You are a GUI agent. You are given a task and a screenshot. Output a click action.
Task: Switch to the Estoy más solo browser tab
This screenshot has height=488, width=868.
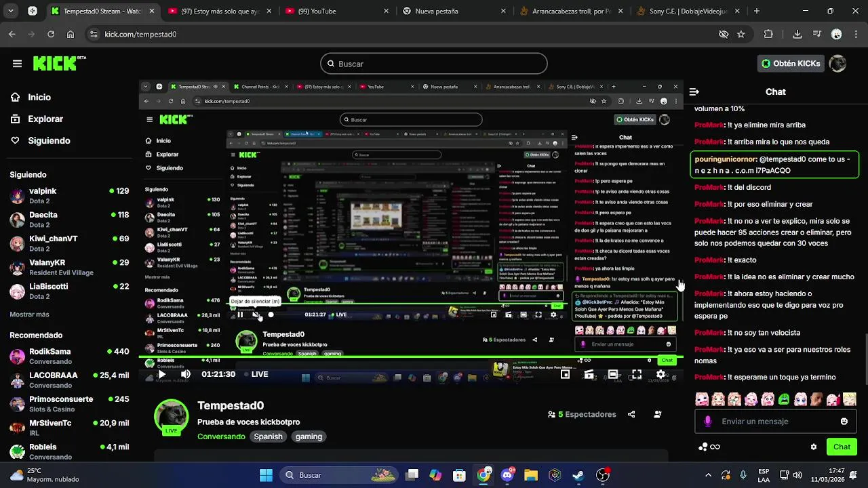point(219,11)
